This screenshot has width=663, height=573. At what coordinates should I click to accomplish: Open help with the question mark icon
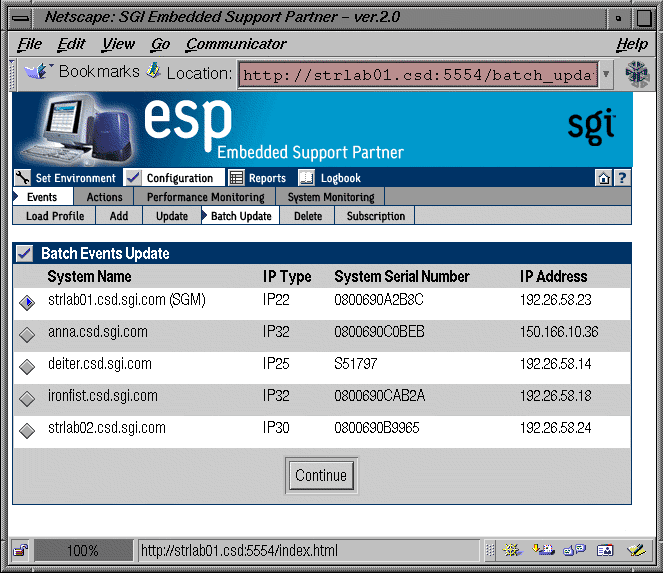click(x=622, y=178)
